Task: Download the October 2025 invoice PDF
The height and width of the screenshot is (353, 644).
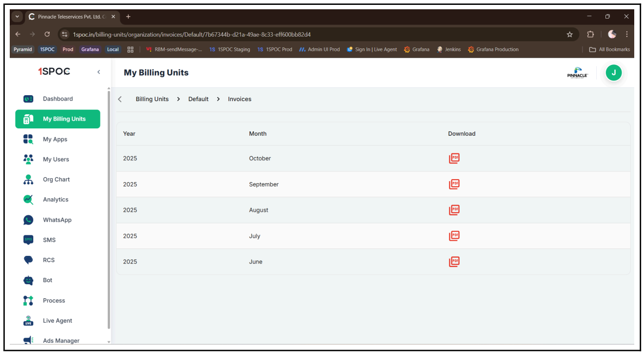Action: click(454, 158)
